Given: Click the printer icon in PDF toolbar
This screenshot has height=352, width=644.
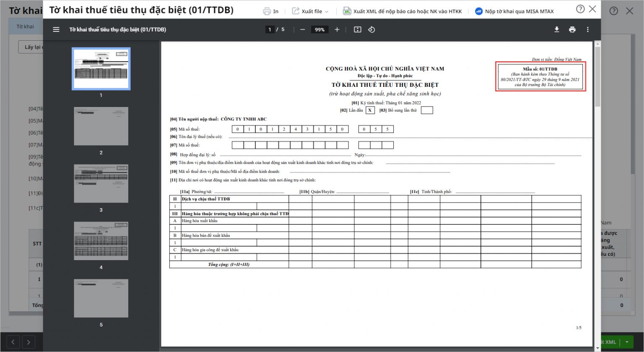Looking at the screenshot, I should tap(572, 29).
